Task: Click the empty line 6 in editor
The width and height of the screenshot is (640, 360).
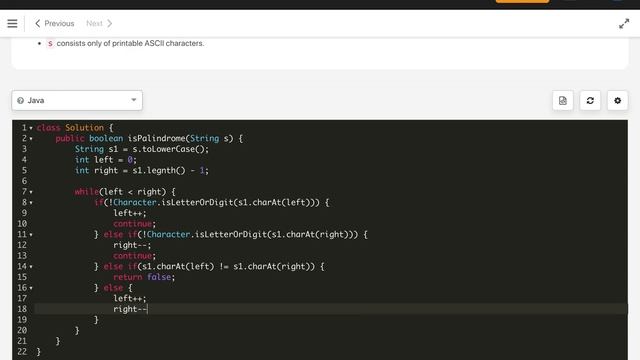Action: tap(331, 181)
